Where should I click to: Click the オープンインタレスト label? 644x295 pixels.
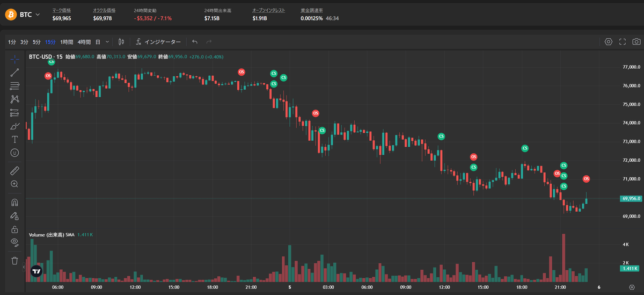269,10
